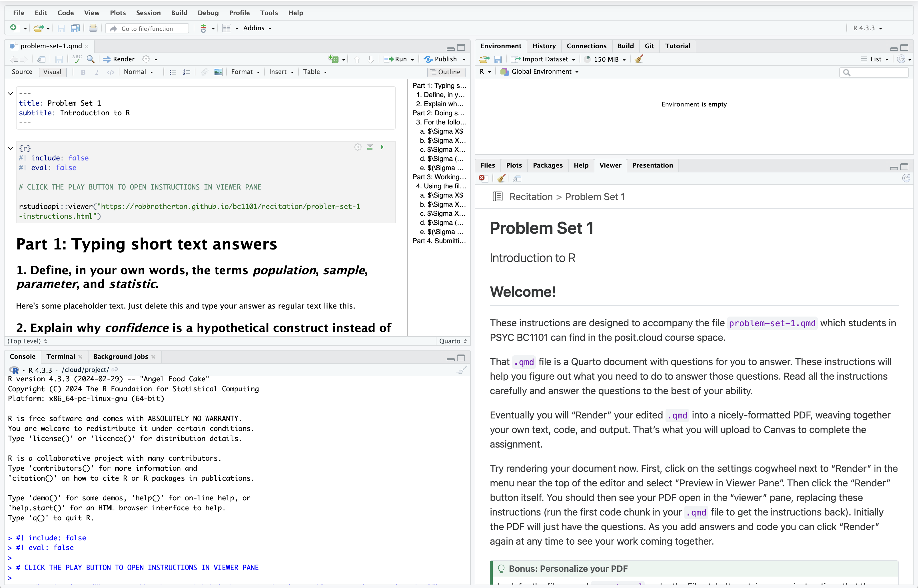Screen dimensions: 918x588
Task: Open the Session menu
Action: [148, 13]
